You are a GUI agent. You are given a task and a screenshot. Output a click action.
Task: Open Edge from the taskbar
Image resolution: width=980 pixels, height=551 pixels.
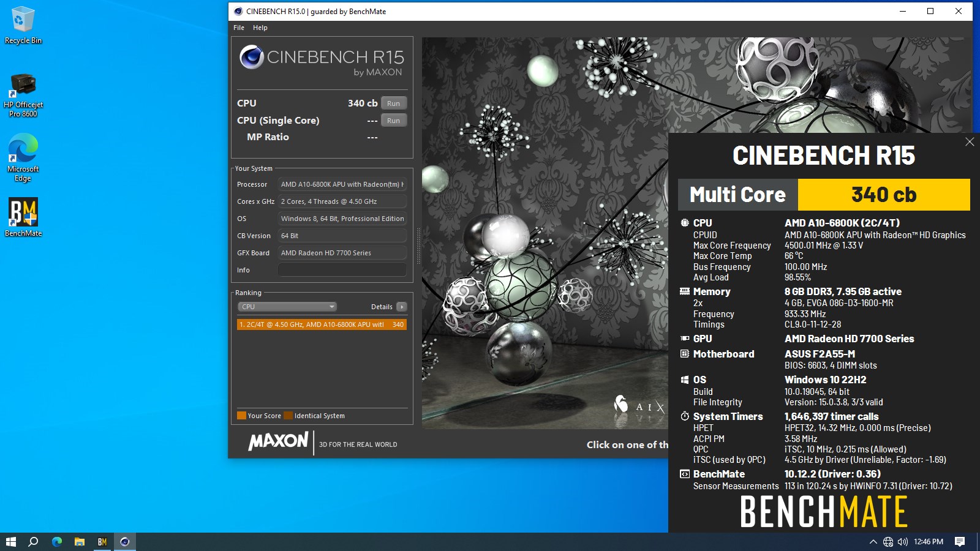[x=57, y=542]
